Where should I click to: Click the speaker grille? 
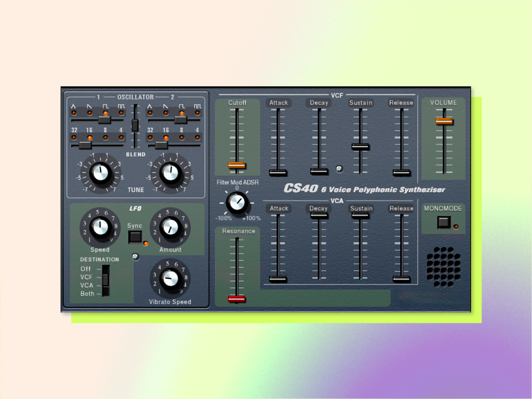[x=444, y=267]
